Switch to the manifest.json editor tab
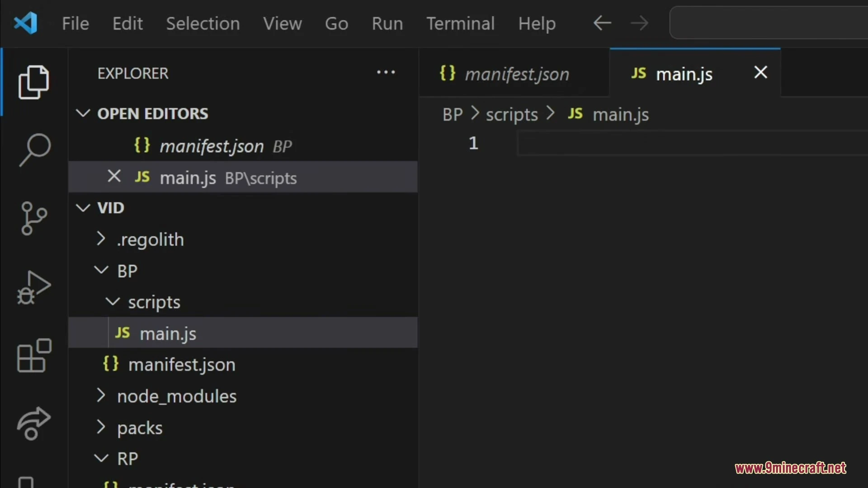The width and height of the screenshot is (868, 488). point(514,73)
